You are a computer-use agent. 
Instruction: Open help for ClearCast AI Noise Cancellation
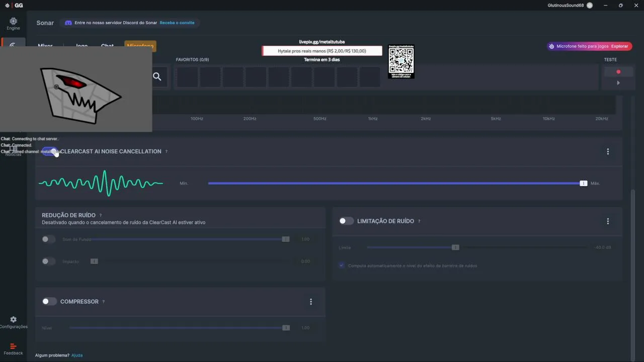167,151
